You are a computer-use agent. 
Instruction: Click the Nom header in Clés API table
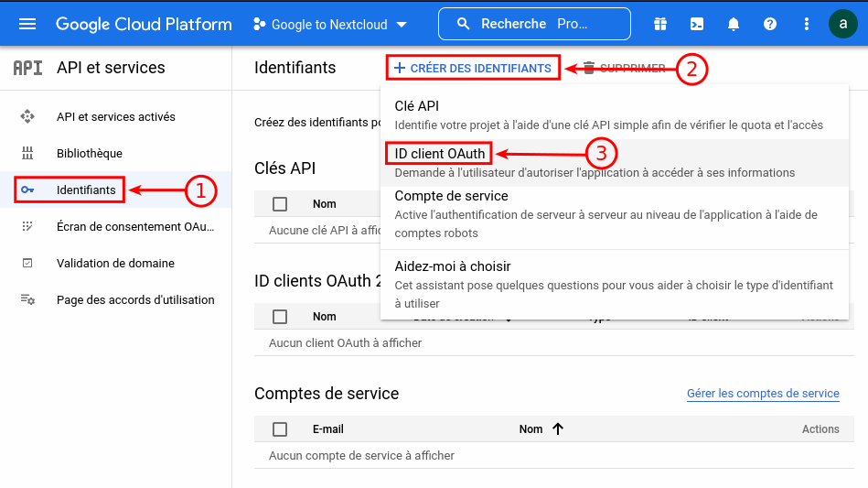click(324, 204)
